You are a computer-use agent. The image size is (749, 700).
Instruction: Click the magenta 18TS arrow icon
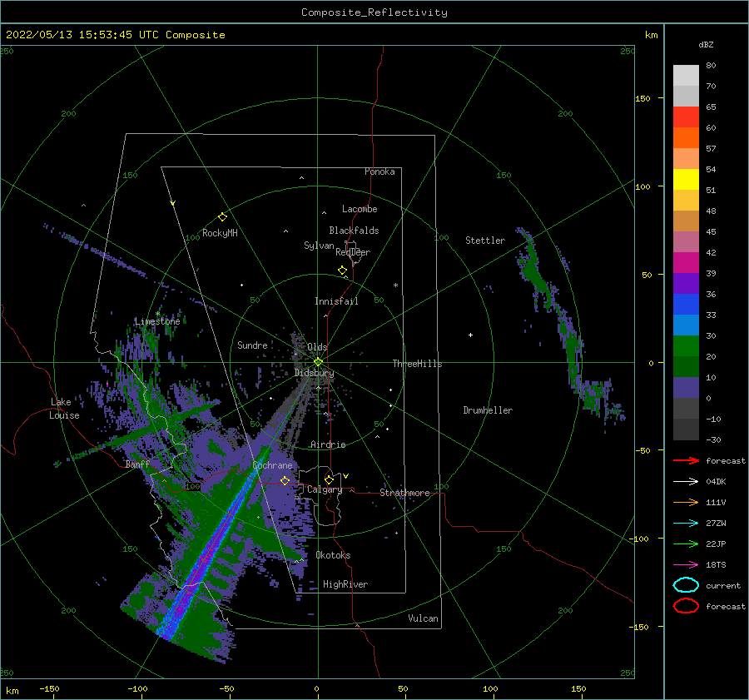point(686,565)
